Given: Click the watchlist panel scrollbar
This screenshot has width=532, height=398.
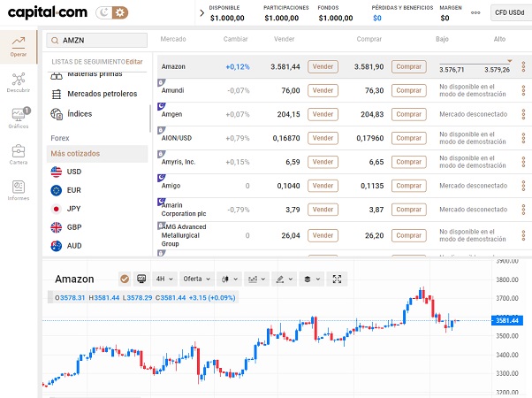Looking at the screenshot, I should click(x=150, y=119).
